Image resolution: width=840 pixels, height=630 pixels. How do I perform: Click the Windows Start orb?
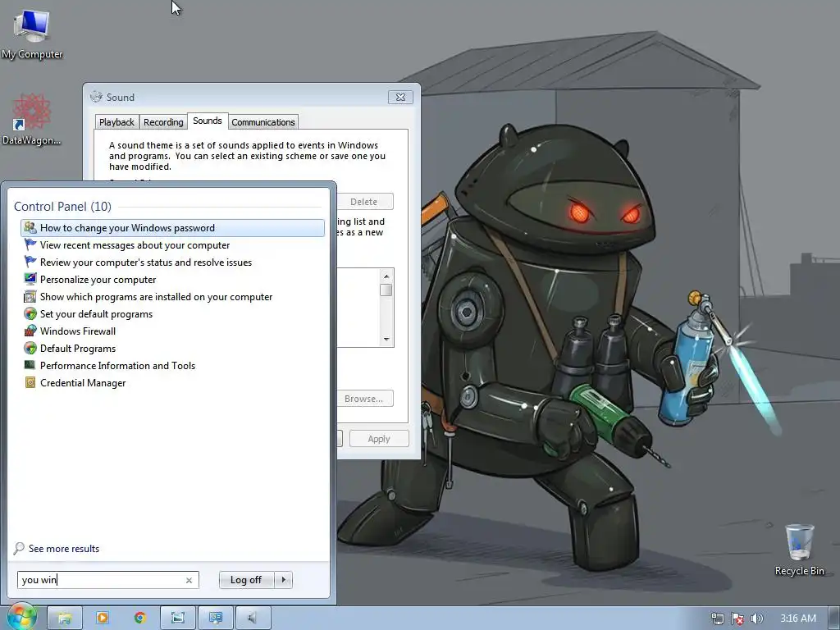click(x=21, y=618)
